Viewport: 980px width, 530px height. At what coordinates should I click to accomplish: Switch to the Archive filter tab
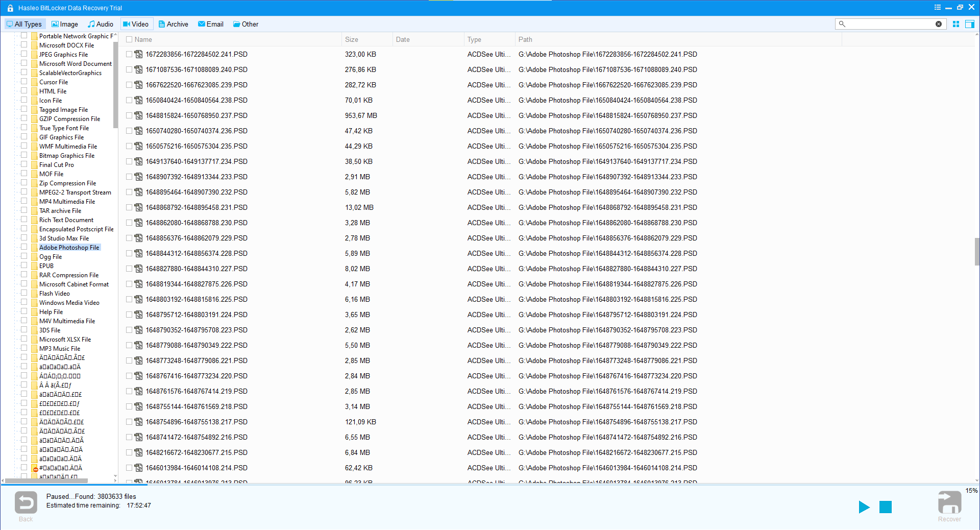[x=174, y=24]
